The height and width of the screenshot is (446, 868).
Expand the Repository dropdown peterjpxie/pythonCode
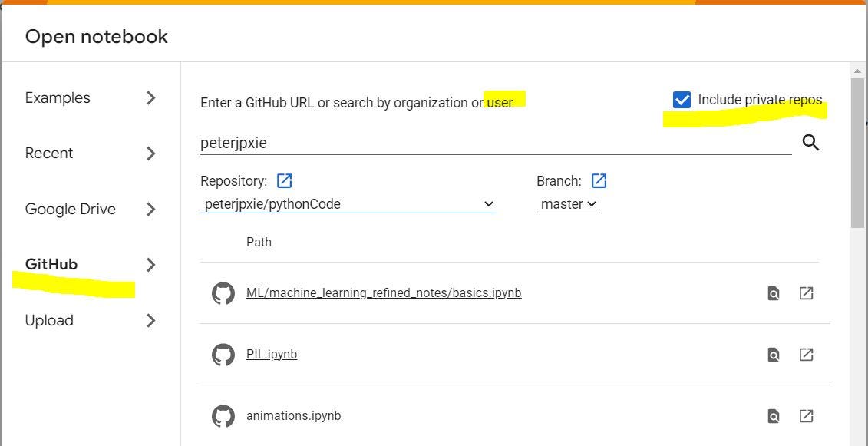point(348,204)
